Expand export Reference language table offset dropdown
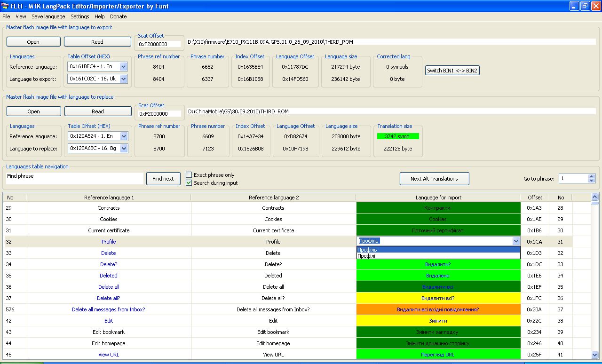Image resolution: width=602 pixels, height=364 pixels. [x=123, y=67]
